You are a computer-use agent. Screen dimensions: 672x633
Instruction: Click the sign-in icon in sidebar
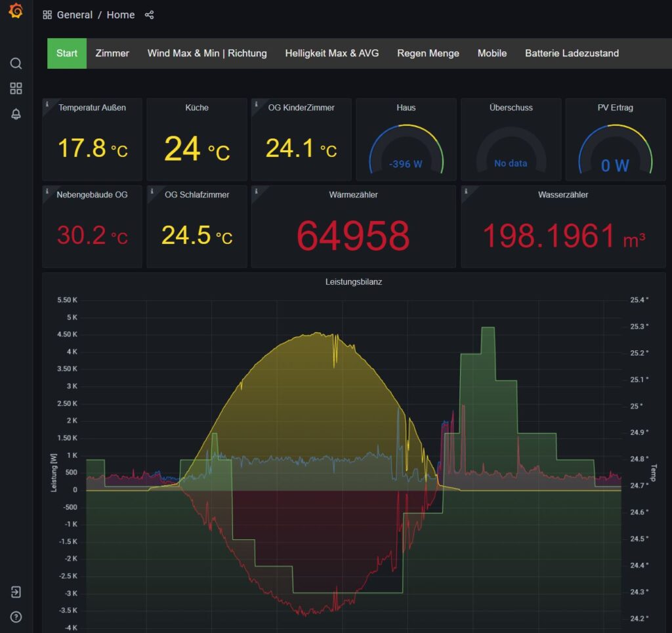tap(16, 592)
